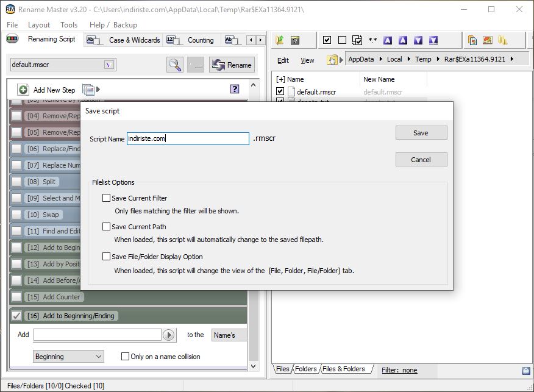This screenshot has width=534, height=392.
Task: Click the go up folder icon
Action: coord(280,40)
